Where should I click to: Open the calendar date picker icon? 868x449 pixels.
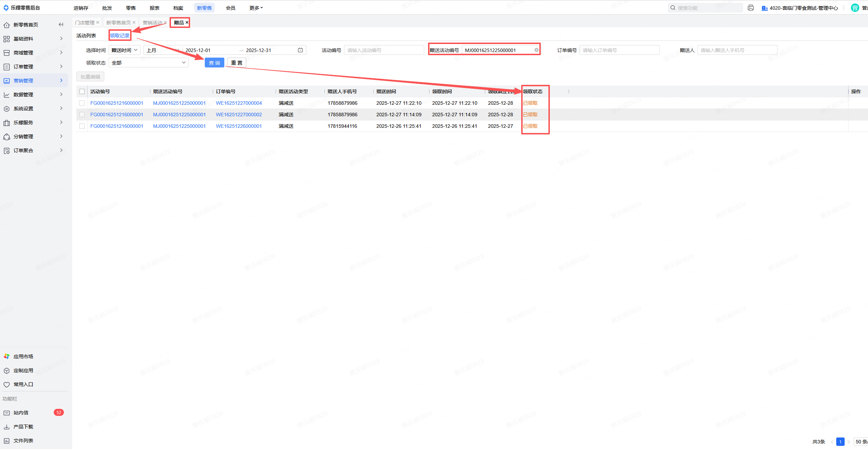[x=300, y=50]
